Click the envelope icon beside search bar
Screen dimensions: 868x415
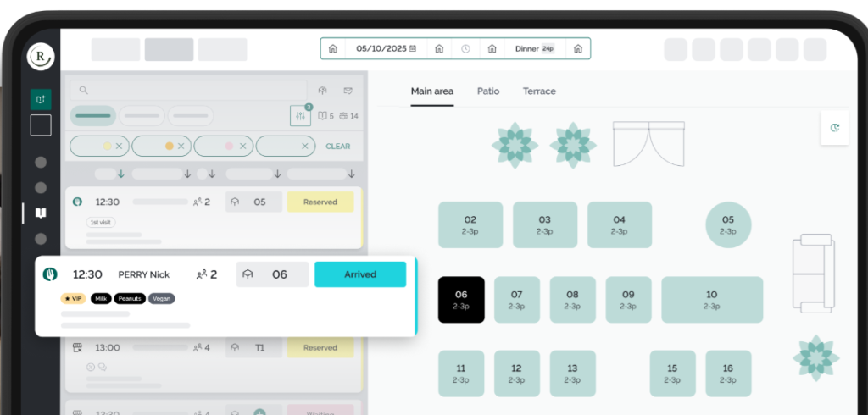[x=348, y=91]
